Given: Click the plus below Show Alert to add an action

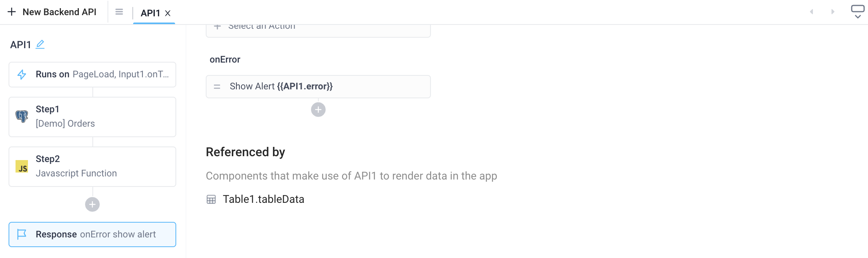Looking at the screenshot, I should coord(318,109).
